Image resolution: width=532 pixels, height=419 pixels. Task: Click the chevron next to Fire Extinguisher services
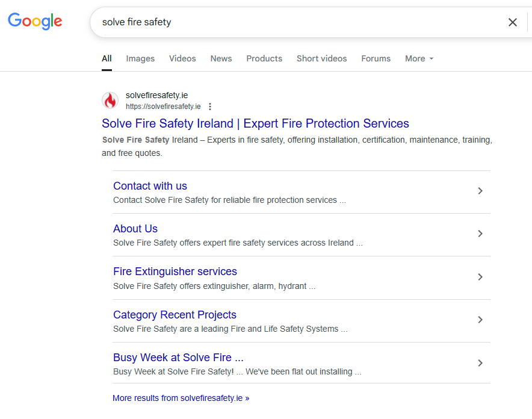coord(480,277)
